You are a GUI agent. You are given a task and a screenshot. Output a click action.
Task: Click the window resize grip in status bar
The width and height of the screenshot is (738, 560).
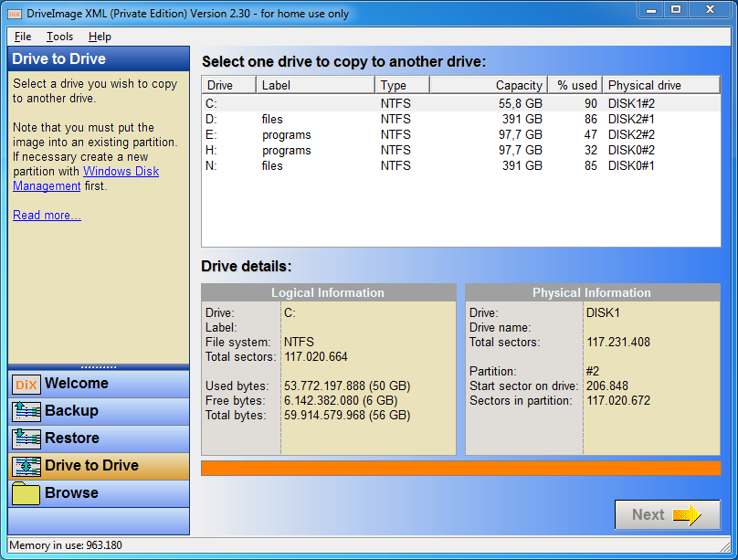point(725,546)
